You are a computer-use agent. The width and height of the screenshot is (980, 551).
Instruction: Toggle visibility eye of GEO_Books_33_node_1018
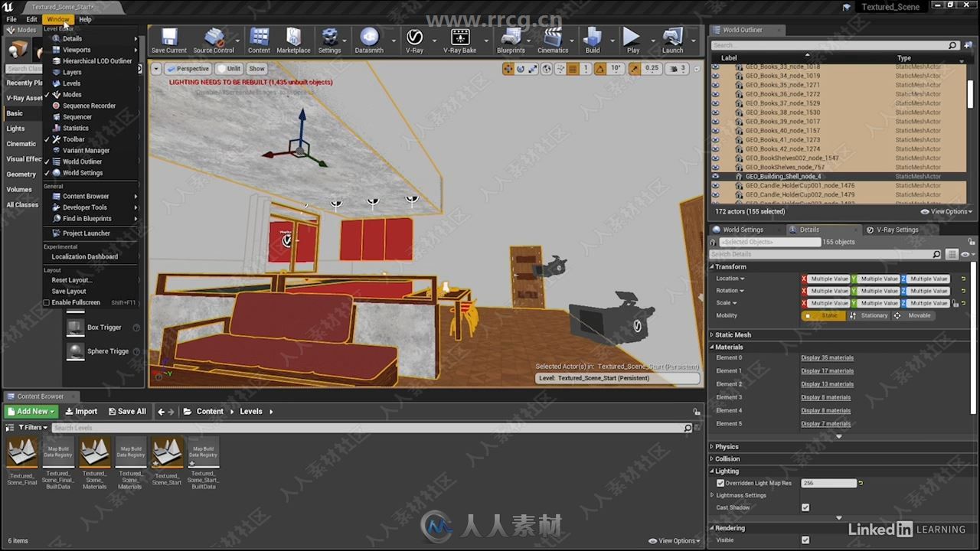[716, 67]
